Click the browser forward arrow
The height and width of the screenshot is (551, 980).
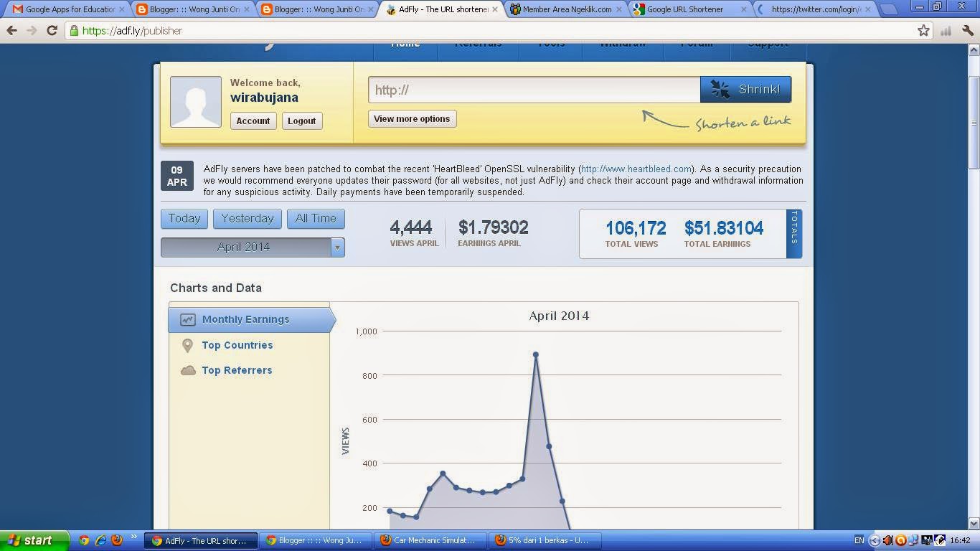32,31
